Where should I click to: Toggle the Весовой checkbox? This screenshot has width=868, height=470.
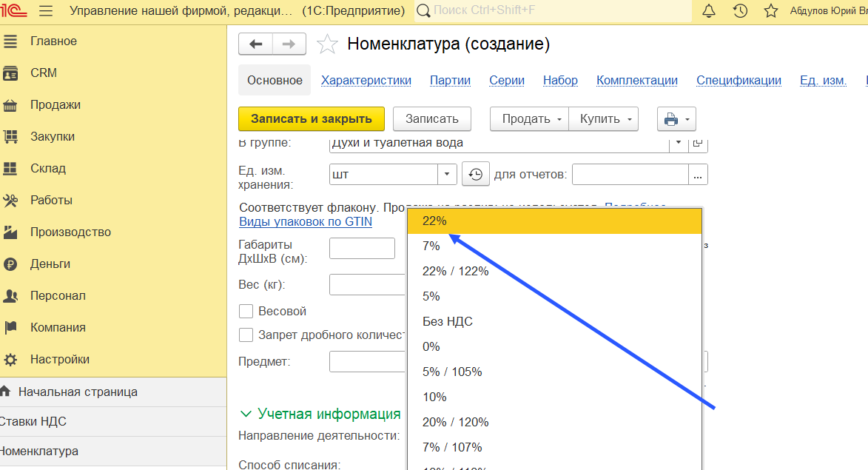(246, 311)
